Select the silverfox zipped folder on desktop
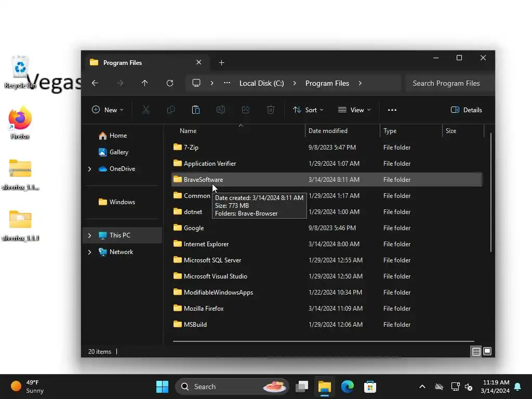The width and height of the screenshot is (532, 399). point(20,174)
